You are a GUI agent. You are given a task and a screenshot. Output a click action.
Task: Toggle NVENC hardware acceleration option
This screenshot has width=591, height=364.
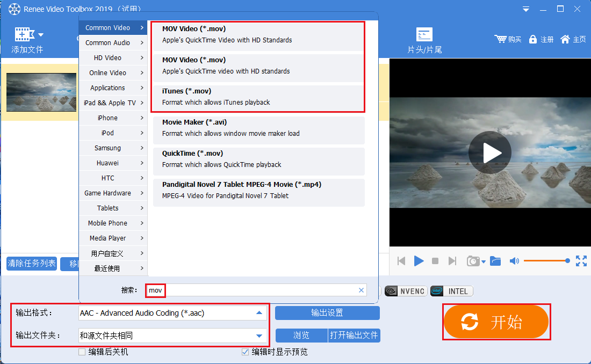pos(406,291)
